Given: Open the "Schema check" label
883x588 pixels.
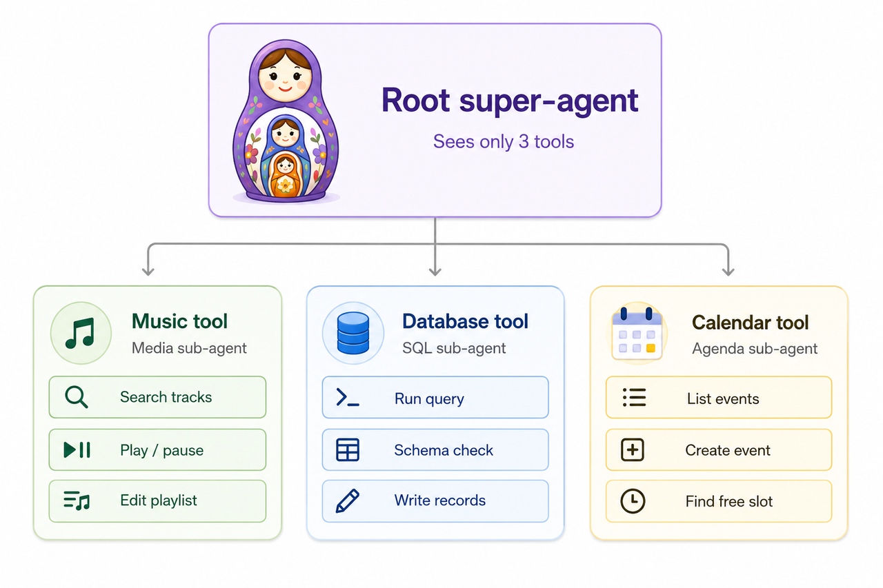Looking at the screenshot, I should click(x=444, y=450).
